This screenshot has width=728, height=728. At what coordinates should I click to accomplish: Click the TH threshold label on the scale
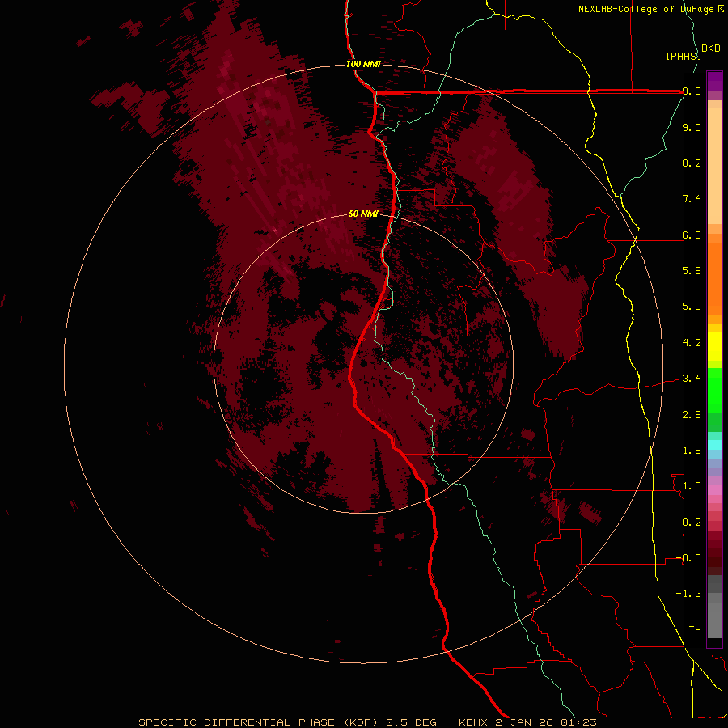pyautogui.click(x=695, y=630)
